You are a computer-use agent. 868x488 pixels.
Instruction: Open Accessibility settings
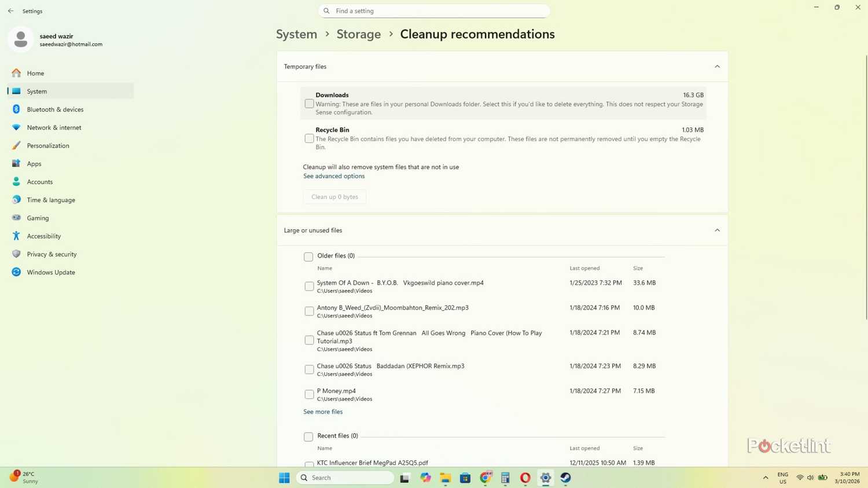pyautogui.click(x=44, y=236)
